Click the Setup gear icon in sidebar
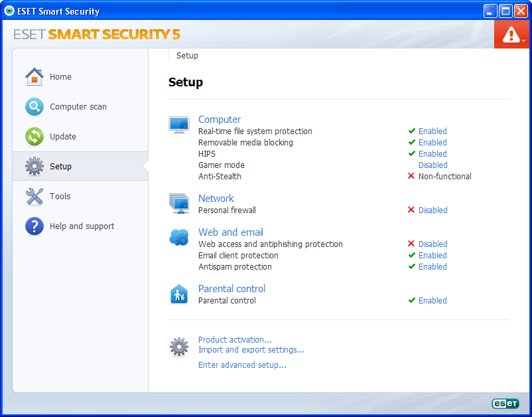The height and width of the screenshot is (417, 532). point(34,167)
